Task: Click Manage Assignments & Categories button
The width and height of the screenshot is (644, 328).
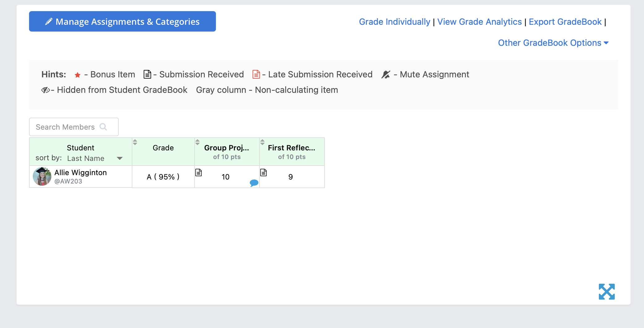Action: pyautogui.click(x=122, y=21)
